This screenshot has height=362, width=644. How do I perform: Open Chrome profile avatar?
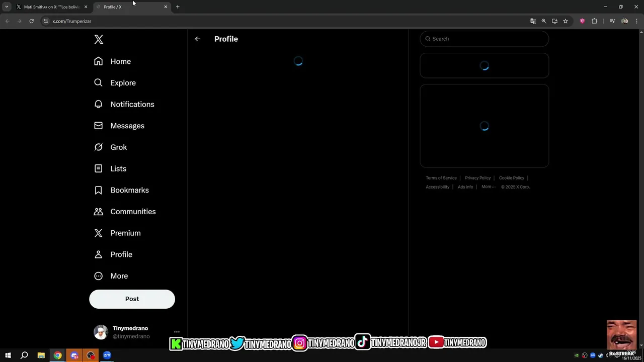click(625, 21)
